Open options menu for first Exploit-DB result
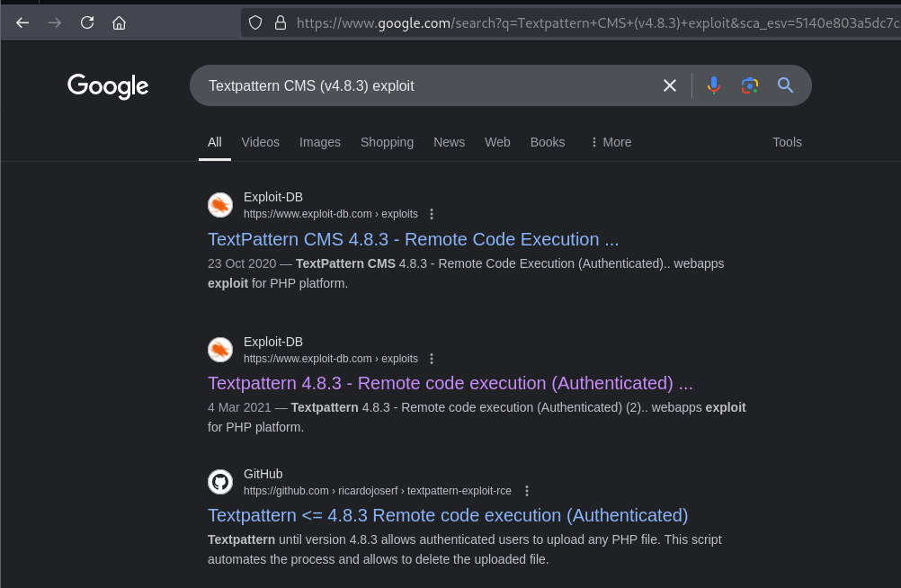The image size is (901, 588). click(x=432, y=214)
